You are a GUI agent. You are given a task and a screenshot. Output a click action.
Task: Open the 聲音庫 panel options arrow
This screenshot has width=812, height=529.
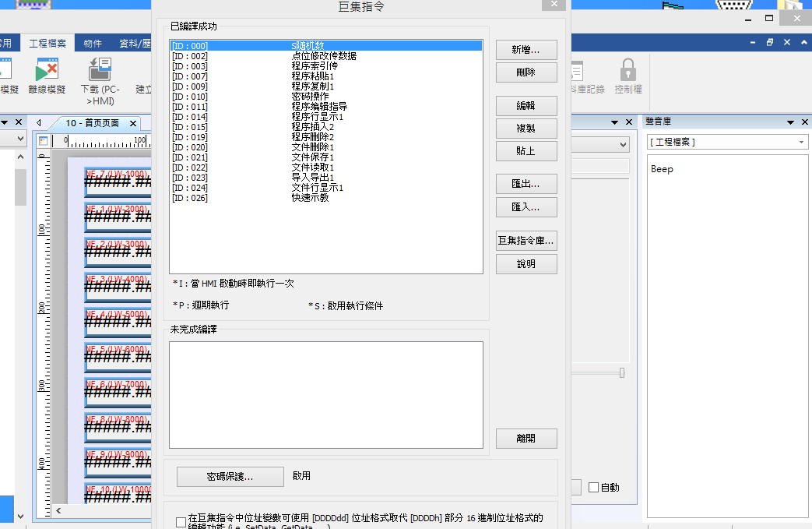[792, 122]
